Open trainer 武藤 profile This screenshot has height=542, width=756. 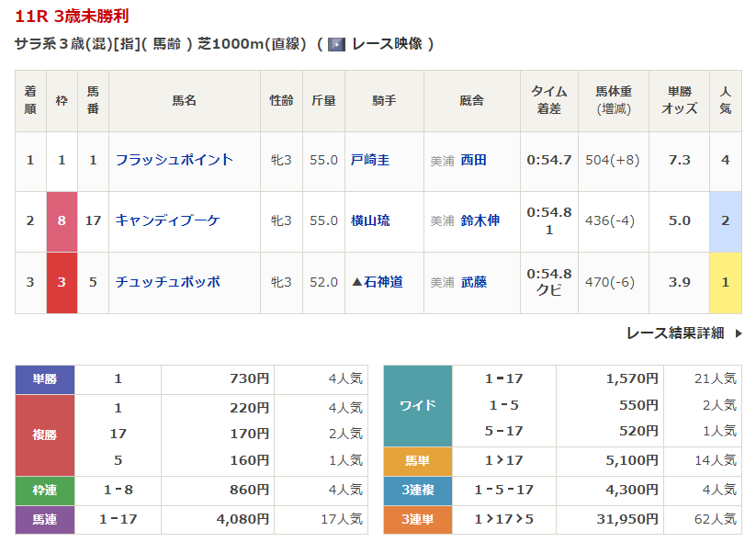point(473,282)
